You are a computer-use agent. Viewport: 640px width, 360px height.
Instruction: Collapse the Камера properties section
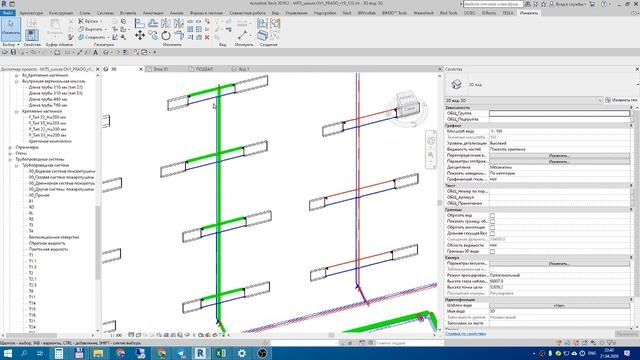coord(631,258)
